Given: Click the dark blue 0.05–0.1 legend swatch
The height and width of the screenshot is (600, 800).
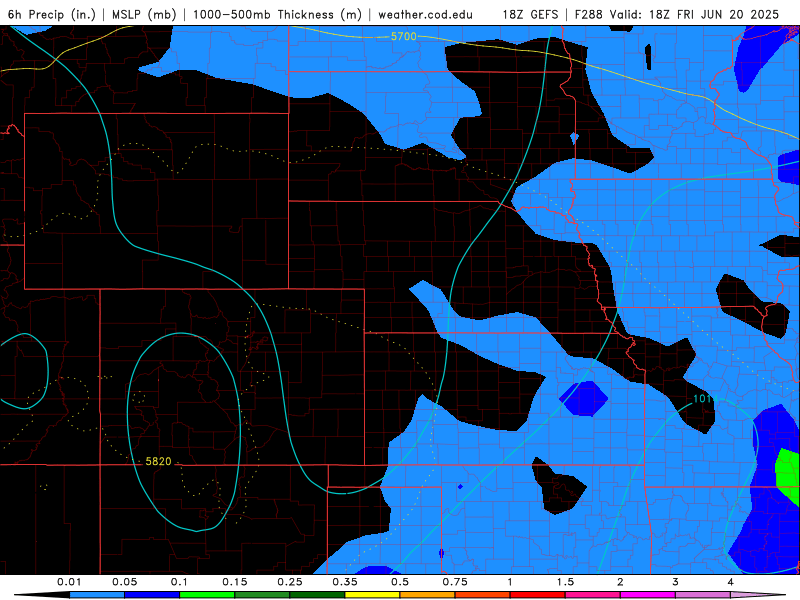Looking at the screenshot, I should 152,595.
